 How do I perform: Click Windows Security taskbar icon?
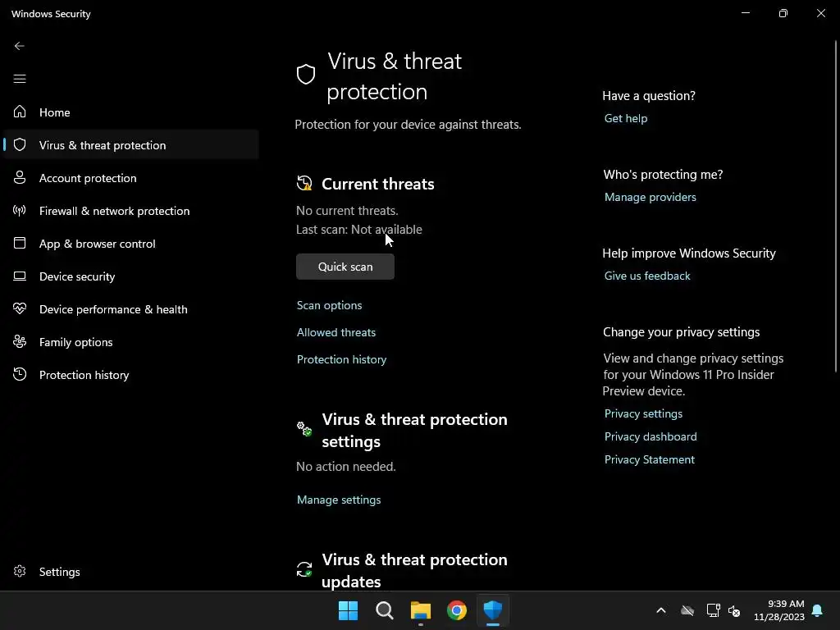pyautogui.click(x=493, y=610)
